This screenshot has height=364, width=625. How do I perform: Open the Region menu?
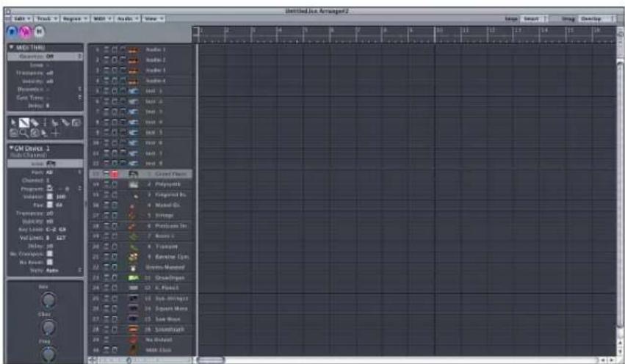tap(75, 19)
